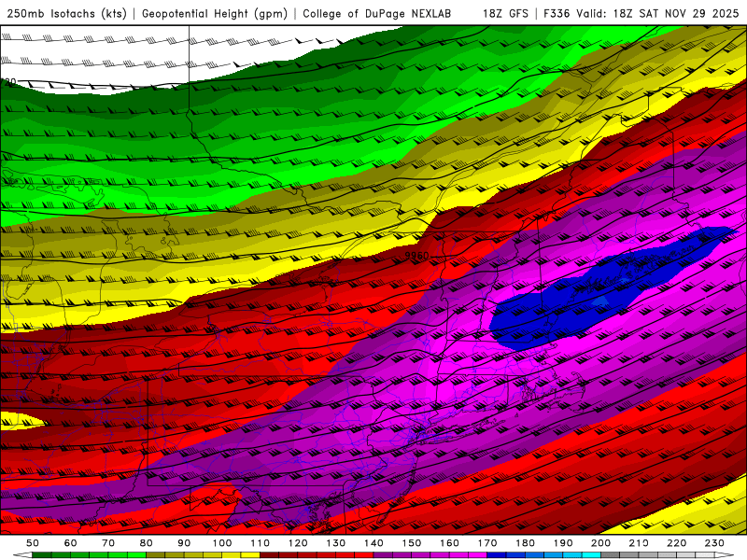Click the legend value 200
This screenshot has width=747, height=560.
[600, 543]
